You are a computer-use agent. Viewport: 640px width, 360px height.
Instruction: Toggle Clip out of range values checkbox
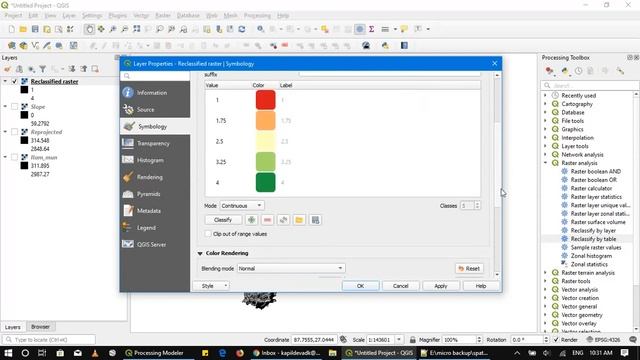pos(208,234)
